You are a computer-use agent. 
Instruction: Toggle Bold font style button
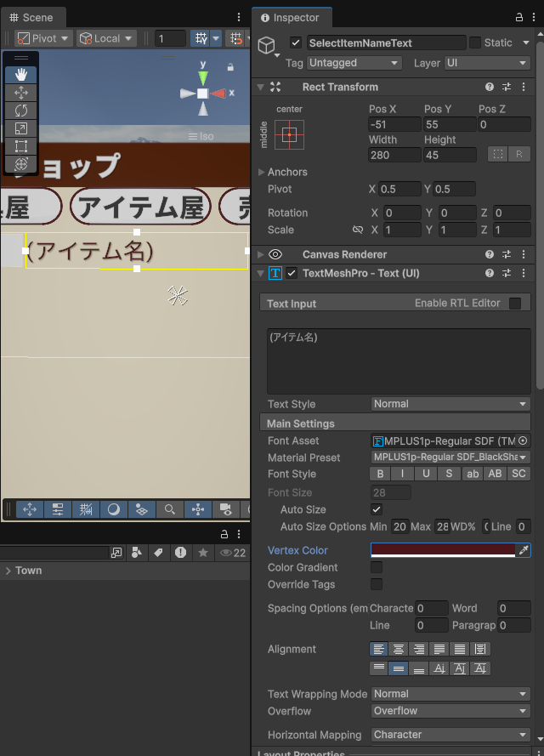(x=380, y=475)
